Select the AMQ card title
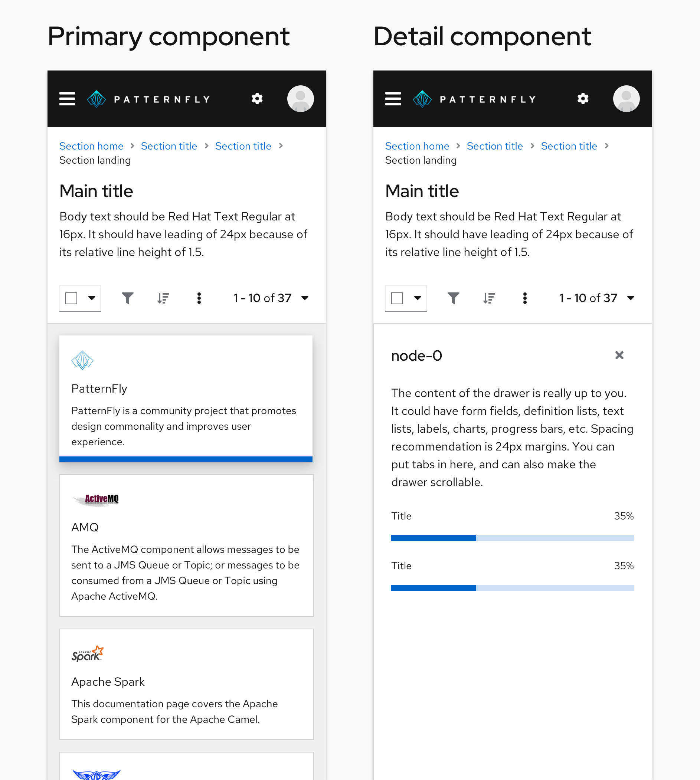The width and height of the screenshot is (700, 780). click(85, 527)
